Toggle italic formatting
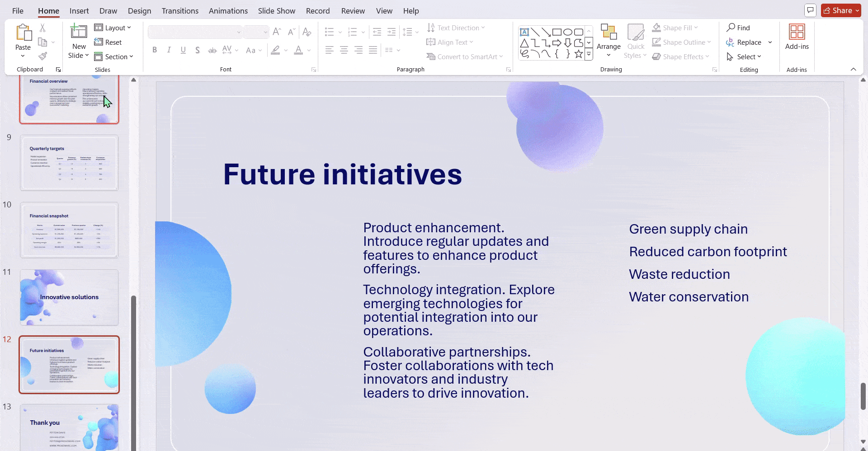Screen dimensions: 868x451 coord(169,50)
